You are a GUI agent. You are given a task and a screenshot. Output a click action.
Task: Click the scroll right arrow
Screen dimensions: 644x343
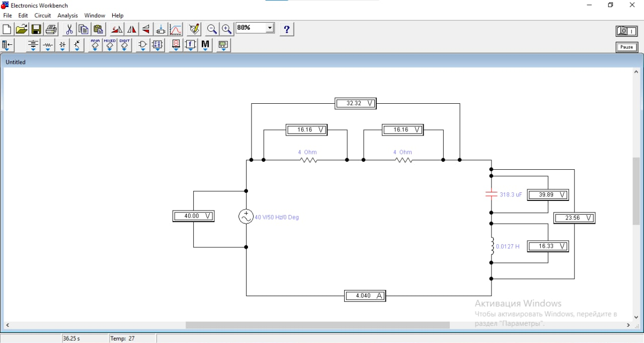tap(628, 325)
